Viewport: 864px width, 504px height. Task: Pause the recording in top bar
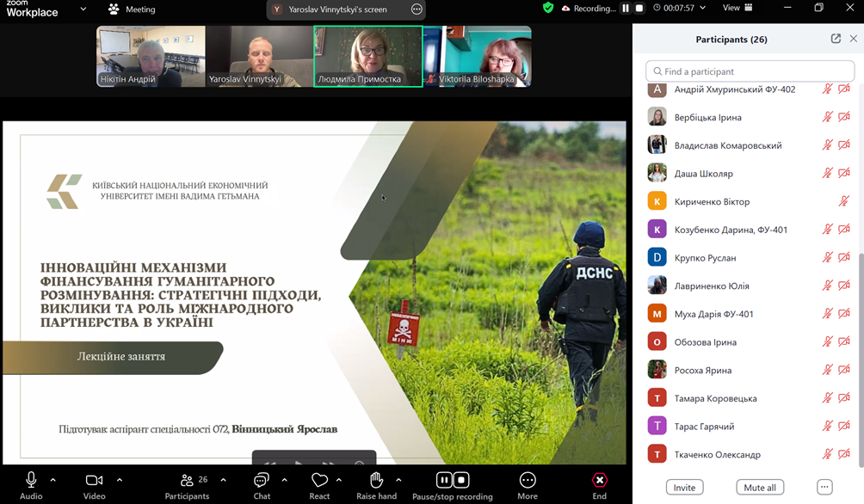tap(626, 9)
